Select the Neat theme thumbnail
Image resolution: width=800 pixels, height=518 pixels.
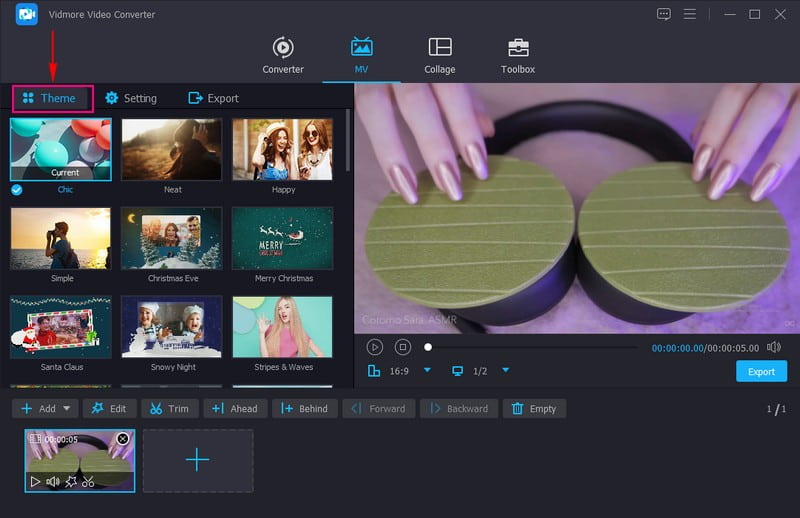[172, 150]
